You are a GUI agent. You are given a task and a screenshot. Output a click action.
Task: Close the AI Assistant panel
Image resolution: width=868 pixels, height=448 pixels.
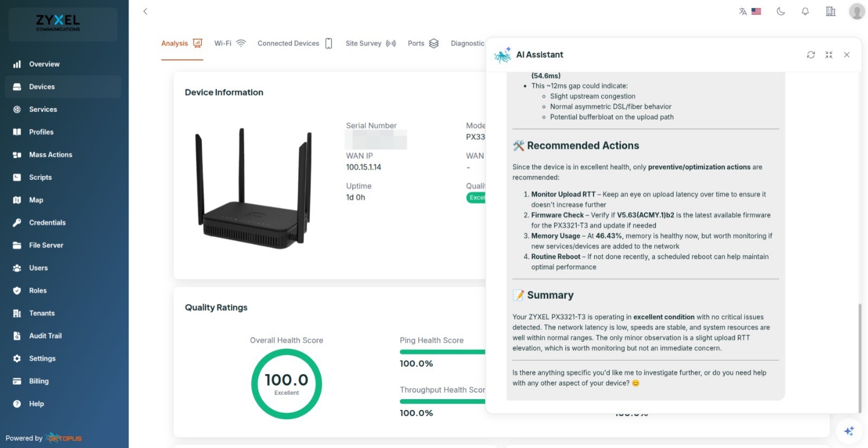[847, 55]
